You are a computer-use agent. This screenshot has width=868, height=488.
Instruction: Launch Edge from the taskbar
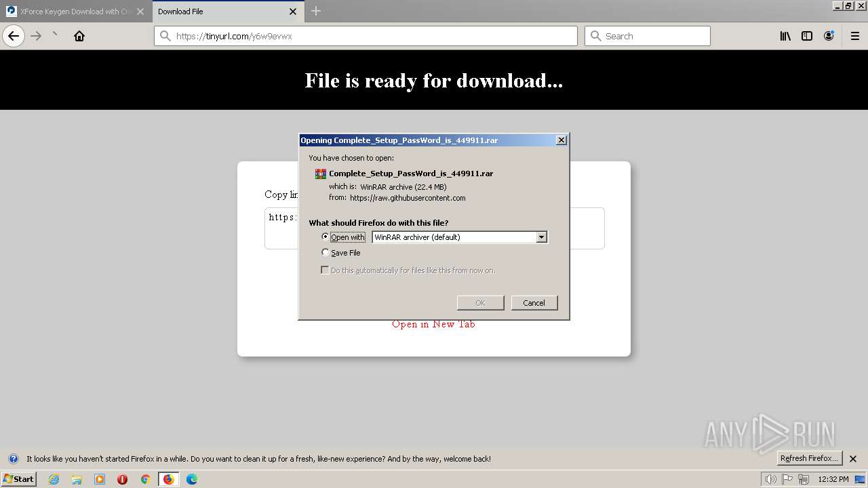pos(192,479)
